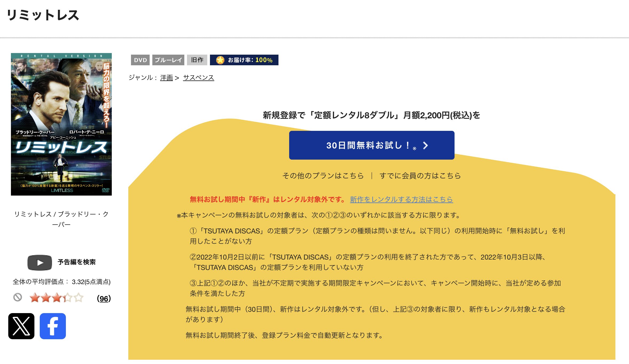This screenshot has width=629, height=364.
Task: Click the red 無料お試し期間中『新作』 notice
Action: pos(268,199)
